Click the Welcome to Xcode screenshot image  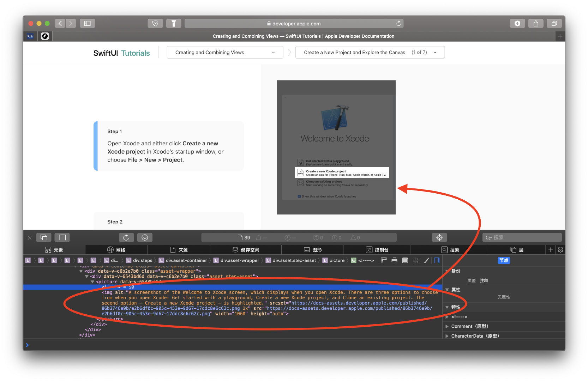pos(336,147)
